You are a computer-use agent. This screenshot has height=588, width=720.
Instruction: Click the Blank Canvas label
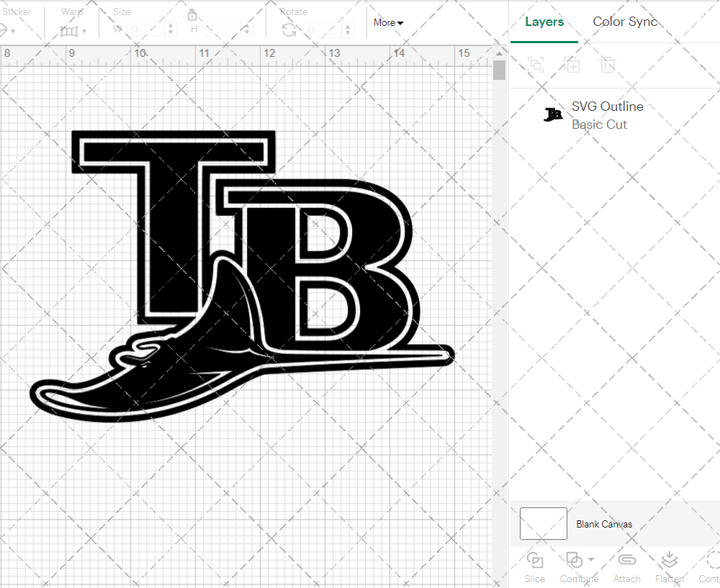[604, 524]
